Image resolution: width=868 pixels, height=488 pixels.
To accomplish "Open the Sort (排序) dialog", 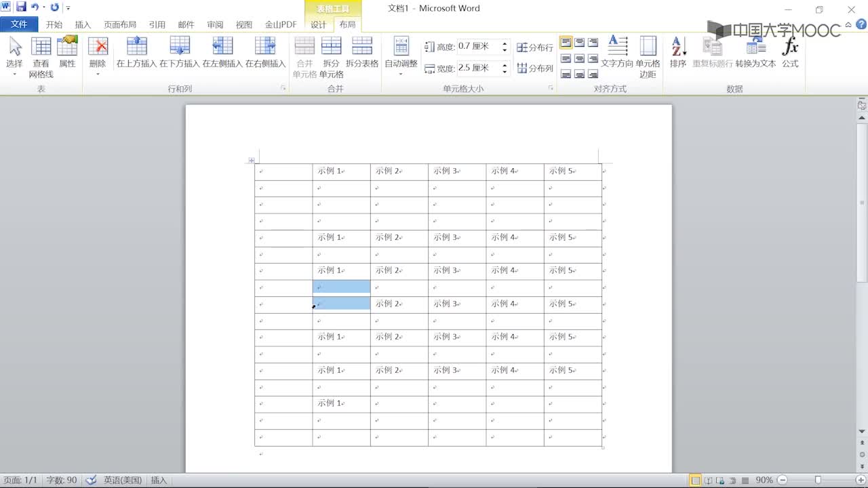I will (678, 53).
